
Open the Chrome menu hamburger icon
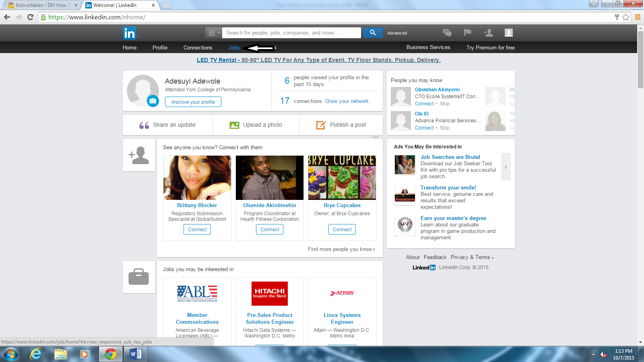(638, 17)
